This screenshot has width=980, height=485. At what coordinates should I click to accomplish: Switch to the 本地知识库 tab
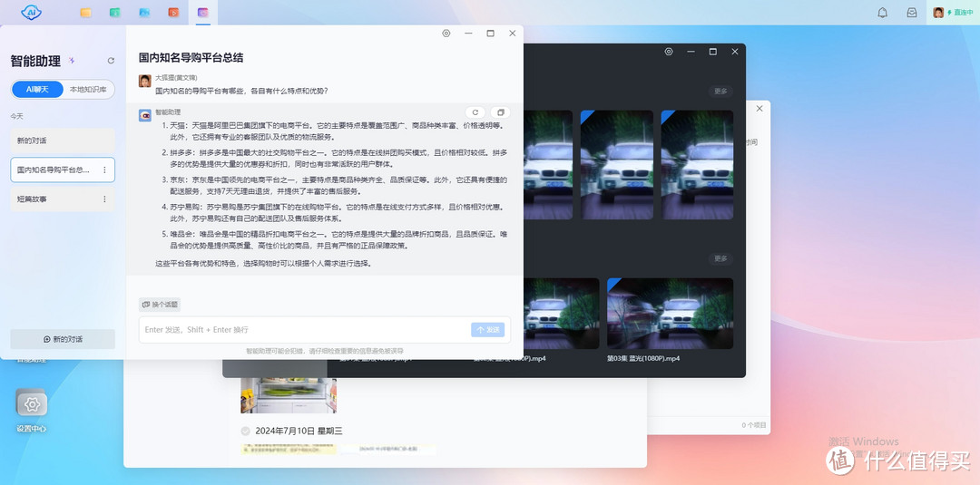pyautogui.click(x=88, y=89)
